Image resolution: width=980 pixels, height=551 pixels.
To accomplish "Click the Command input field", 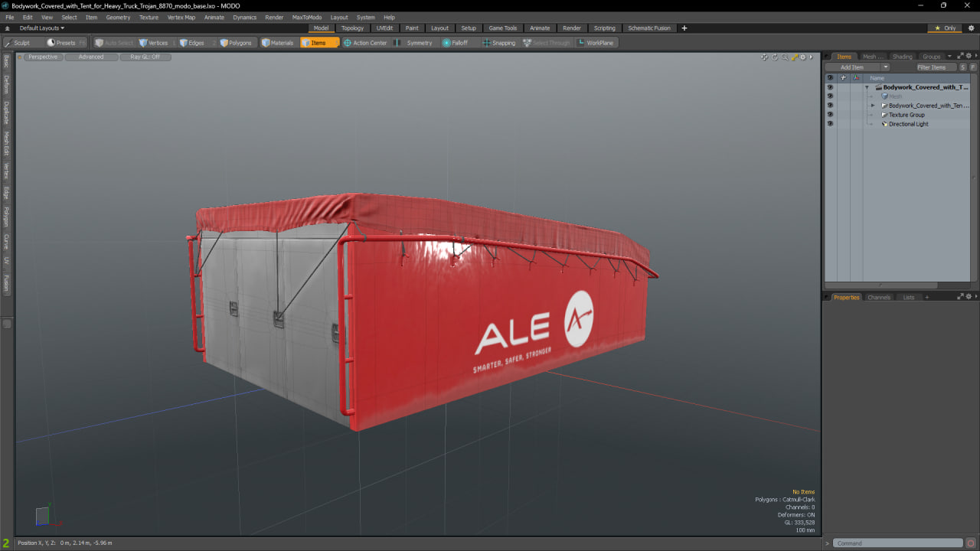I will [898, 543].
